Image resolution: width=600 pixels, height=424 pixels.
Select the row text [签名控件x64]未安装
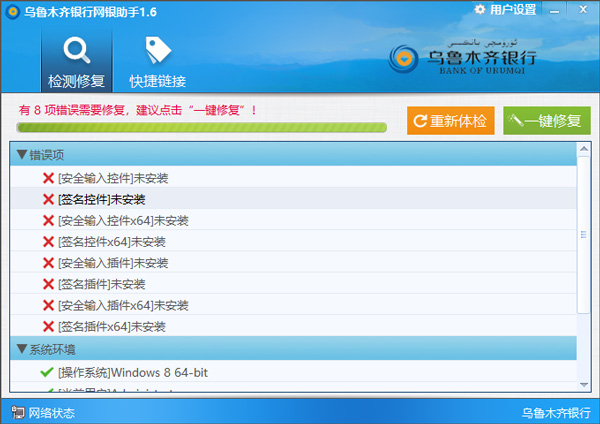[112, 242]
